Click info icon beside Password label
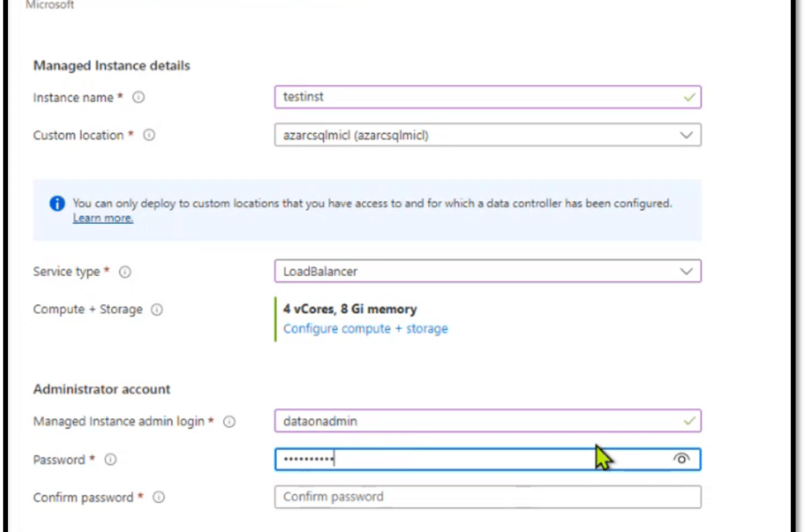This screenshot has width=806, height=532. (111, 460)
